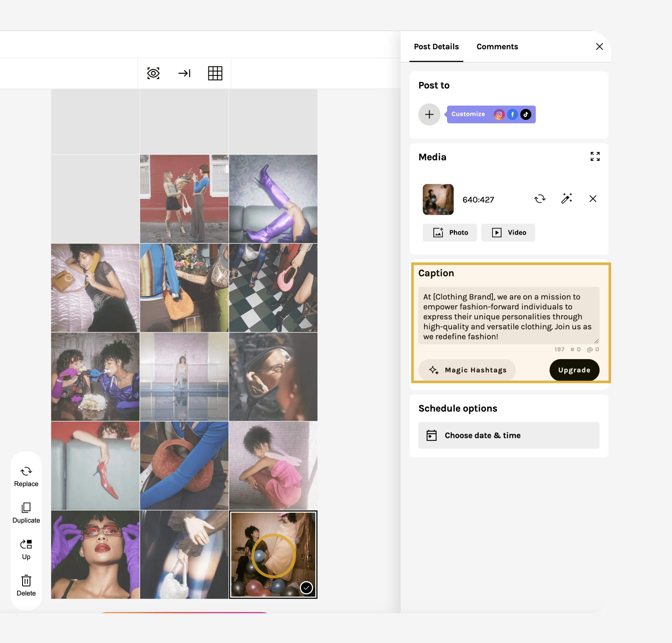Click the arrow-to-bar shift icon
672x643 pixels.
tap(184, 73)
